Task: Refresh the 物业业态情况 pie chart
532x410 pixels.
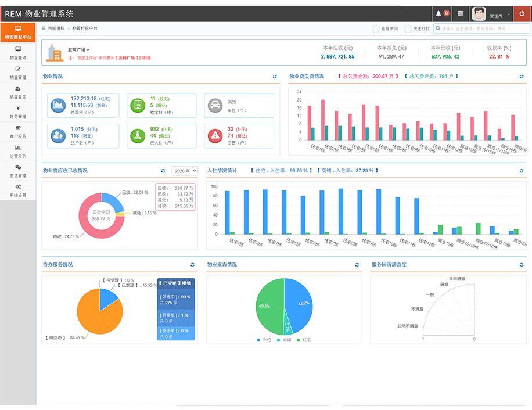Action: 357,264
